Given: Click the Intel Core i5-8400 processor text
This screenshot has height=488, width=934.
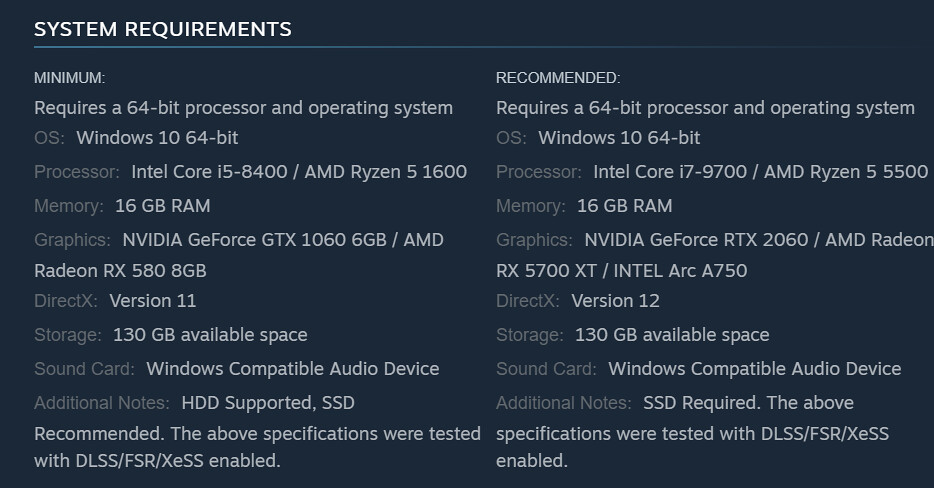Looking at the screenshot, I should tap(210, 172).
